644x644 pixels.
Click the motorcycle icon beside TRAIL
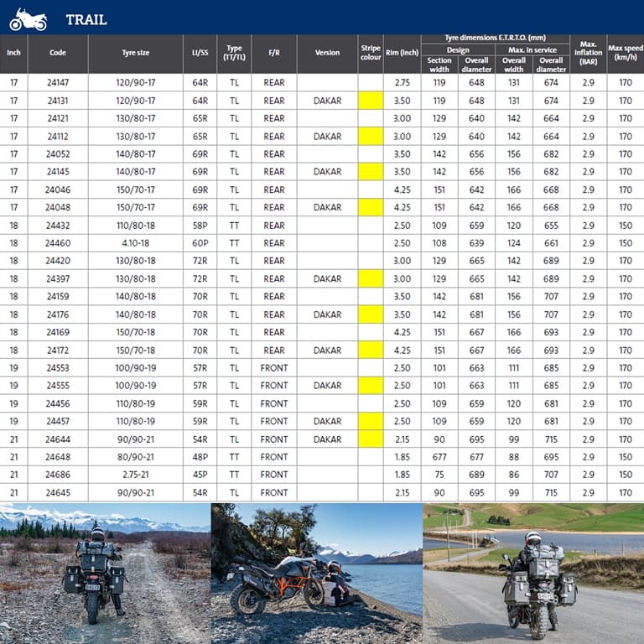[x=29, y=20]
